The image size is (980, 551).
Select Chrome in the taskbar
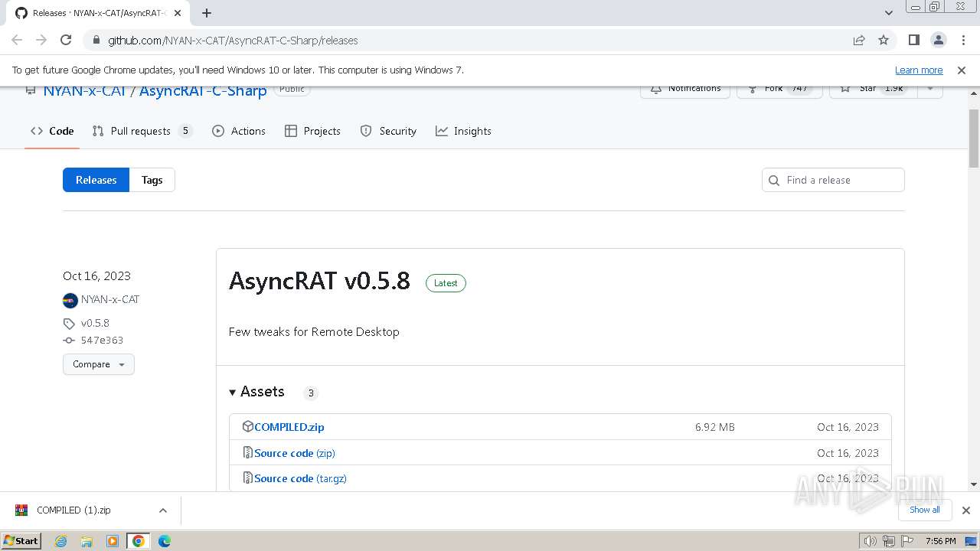[x=139, y=541]
